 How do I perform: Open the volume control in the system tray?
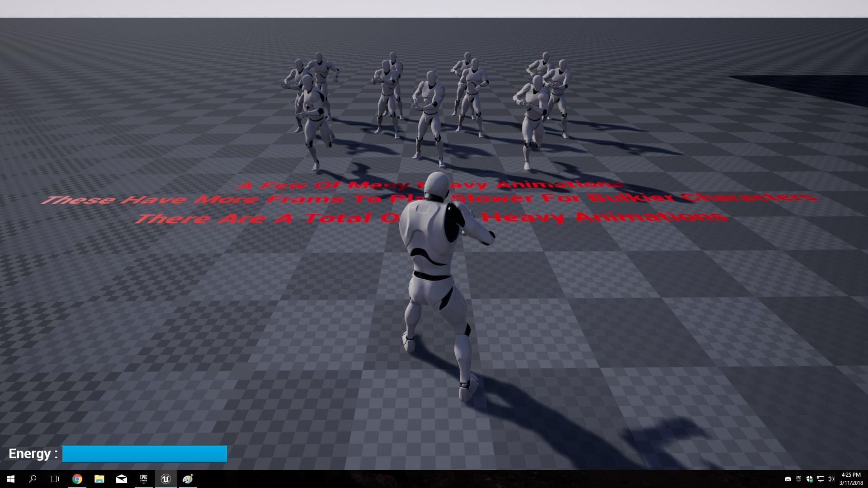coord(831,479)
